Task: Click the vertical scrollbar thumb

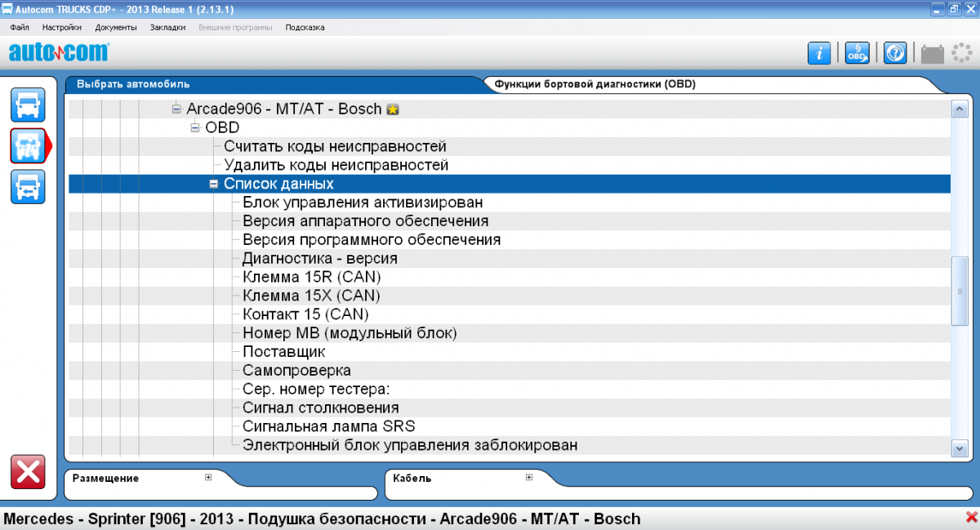Action: 960,292
